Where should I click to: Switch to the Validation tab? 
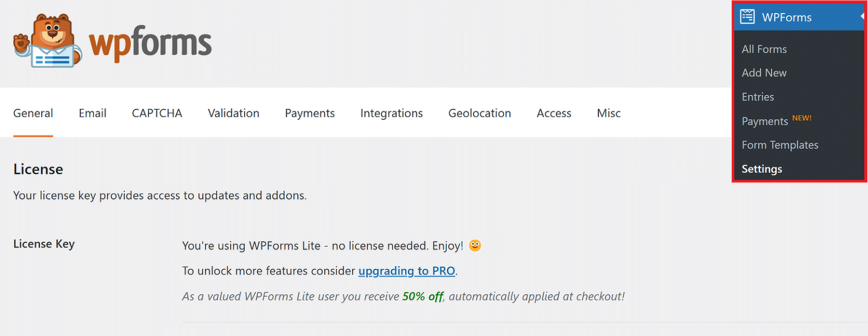tap(233, 113)
